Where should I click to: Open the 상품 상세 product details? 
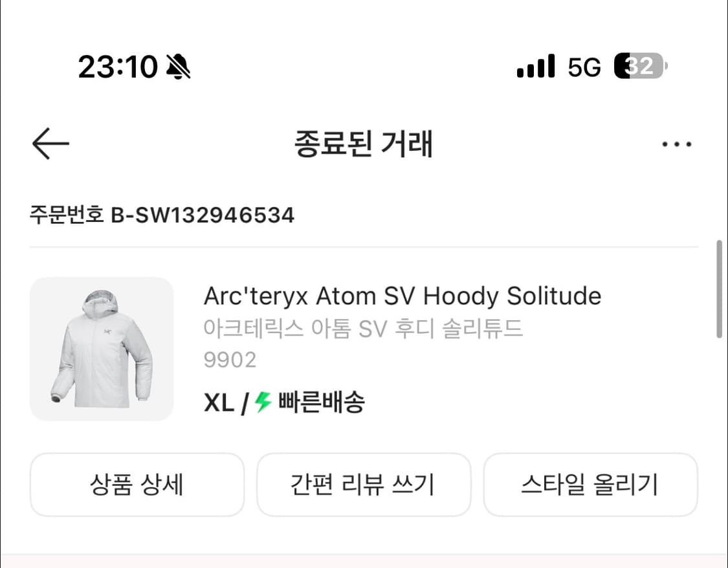point(137,485)
